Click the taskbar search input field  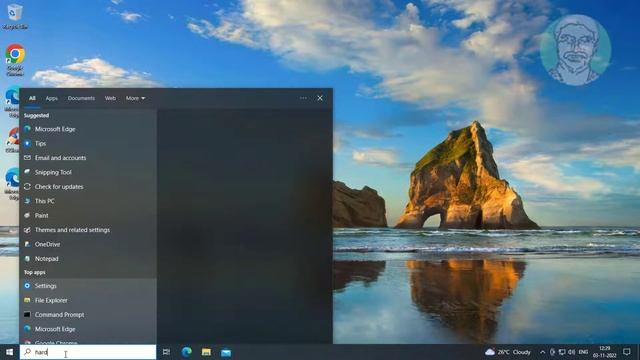tap(88, 352)
